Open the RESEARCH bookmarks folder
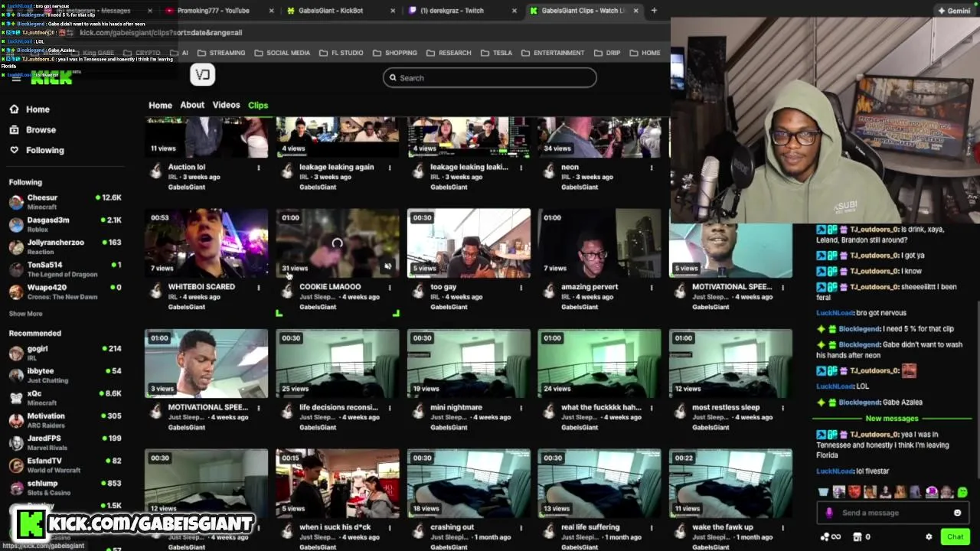The height and width of the screenshot is (551, 980). tap(449, 53)
